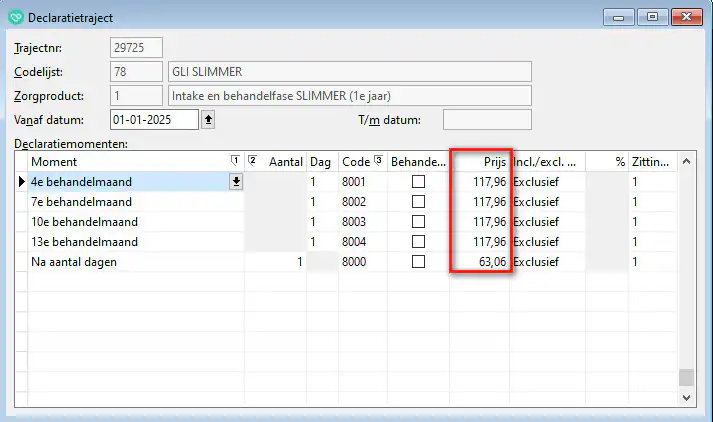
Task: Click sort indicator 1 in Moment column header
Action: click(235, 161)
